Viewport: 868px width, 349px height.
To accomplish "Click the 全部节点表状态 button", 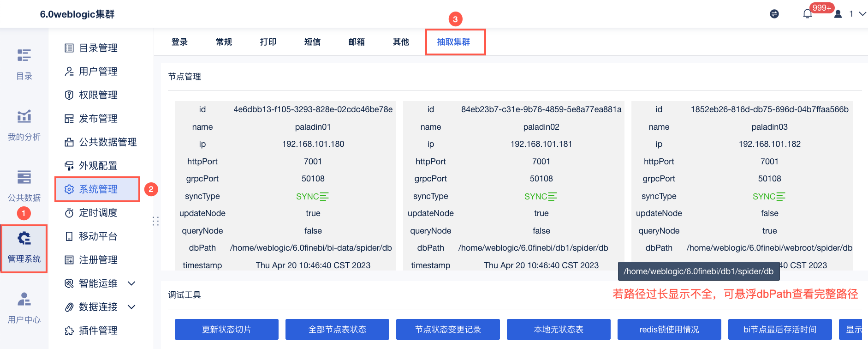I will point(337,329).
